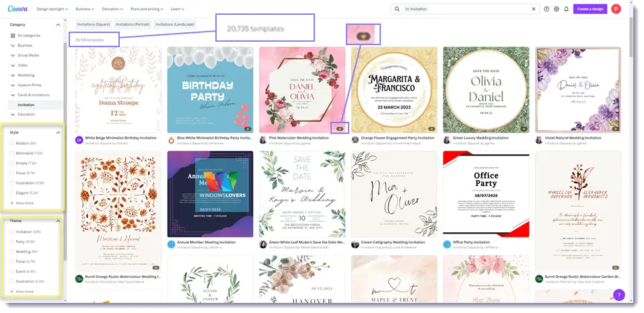
Task: Check the Elegant style filter
Action: 12,193
